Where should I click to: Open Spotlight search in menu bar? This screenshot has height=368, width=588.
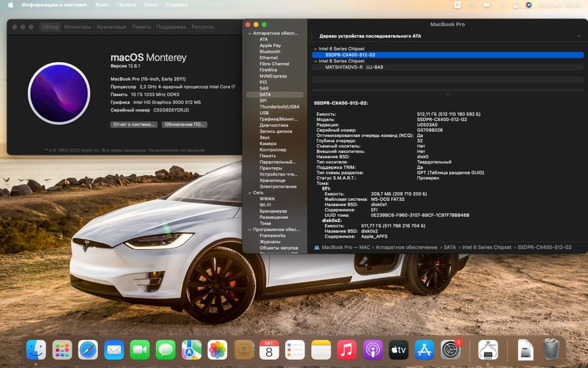503,5
